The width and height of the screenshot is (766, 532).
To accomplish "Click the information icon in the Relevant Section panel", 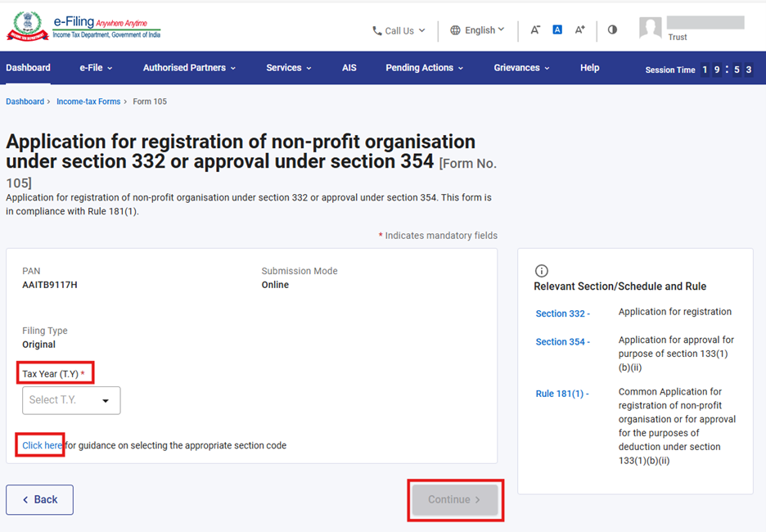I will (x=541, y=271).
